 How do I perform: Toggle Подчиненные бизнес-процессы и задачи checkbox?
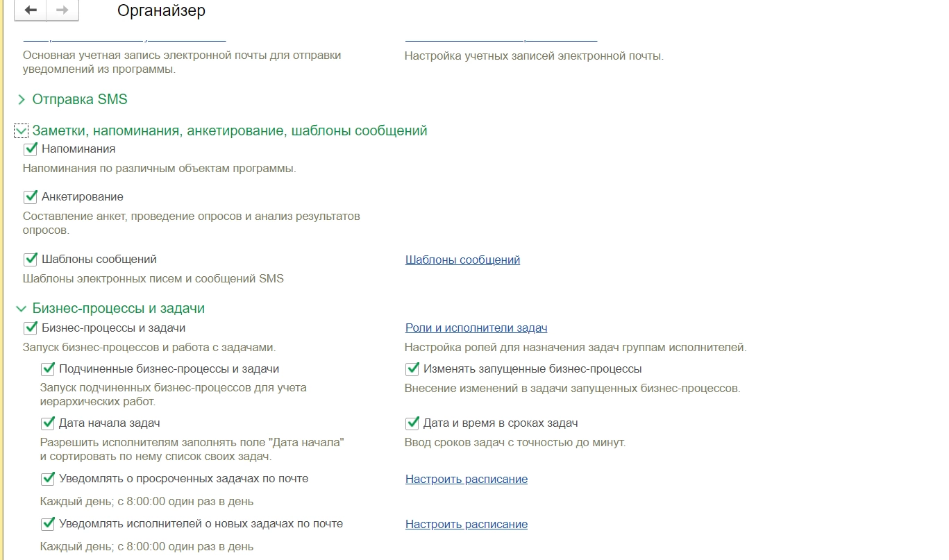[48, 369]
